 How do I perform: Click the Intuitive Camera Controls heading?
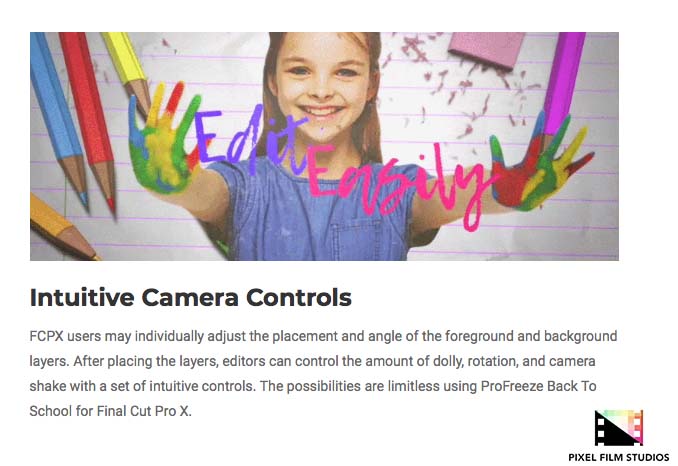[191, 297]
